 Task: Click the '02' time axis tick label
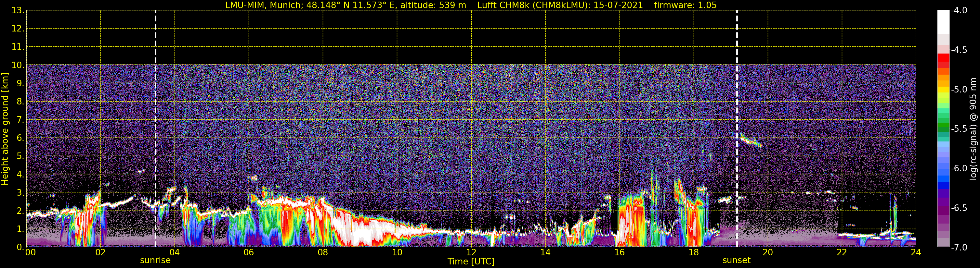tap(100, 252)
